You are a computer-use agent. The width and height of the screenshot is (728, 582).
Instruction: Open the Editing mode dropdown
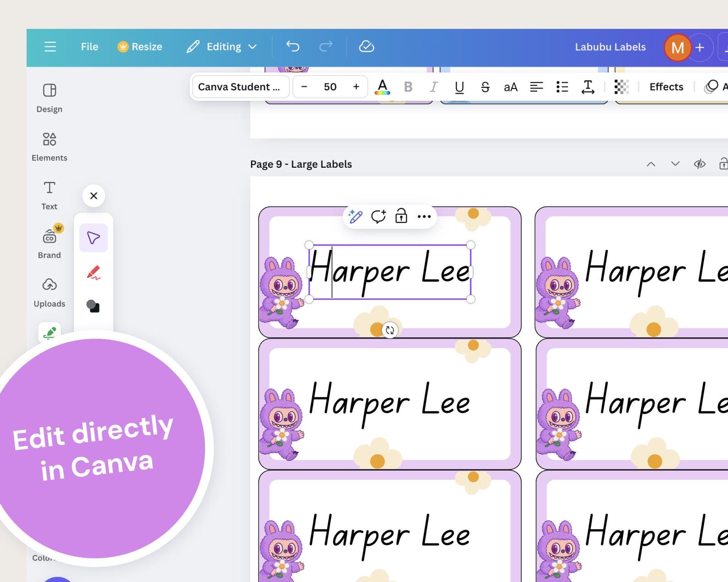(x=221, y=47)
